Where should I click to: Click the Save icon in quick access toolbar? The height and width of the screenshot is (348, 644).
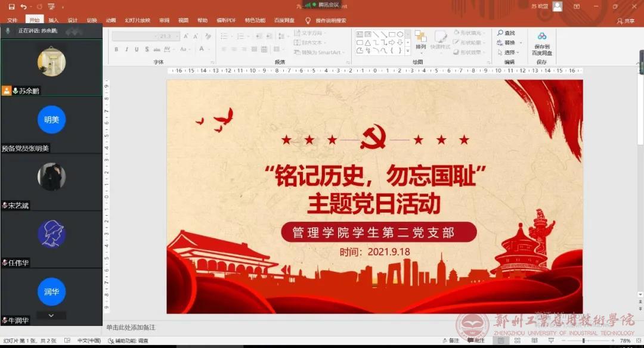(x=11, y=7)
